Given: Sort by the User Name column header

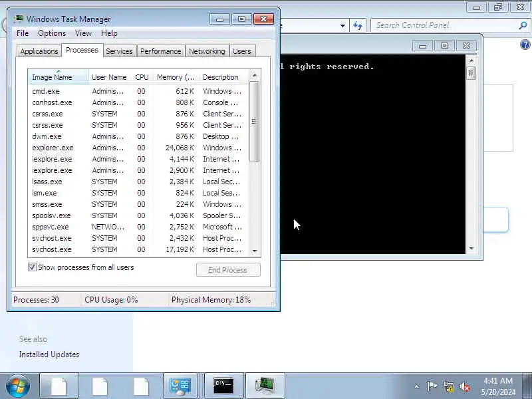Looking at the screenshot, I should pos(109,77).
